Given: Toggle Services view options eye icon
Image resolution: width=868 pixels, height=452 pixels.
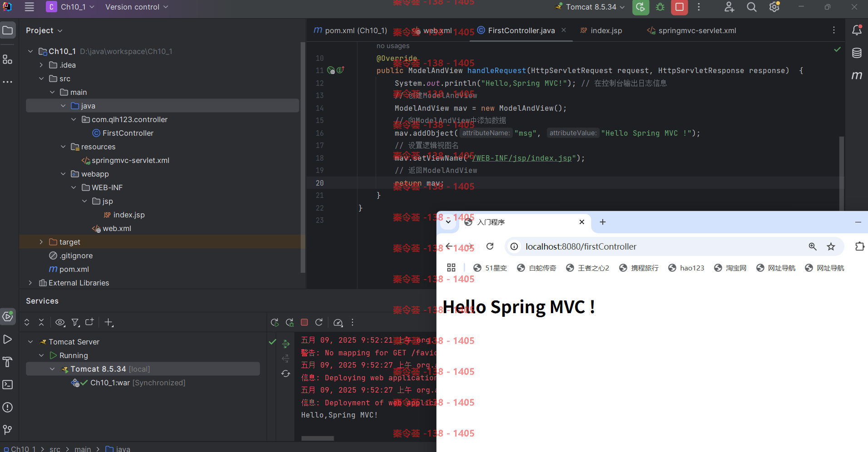Looking at the screenshot, I should click(60, 322).
